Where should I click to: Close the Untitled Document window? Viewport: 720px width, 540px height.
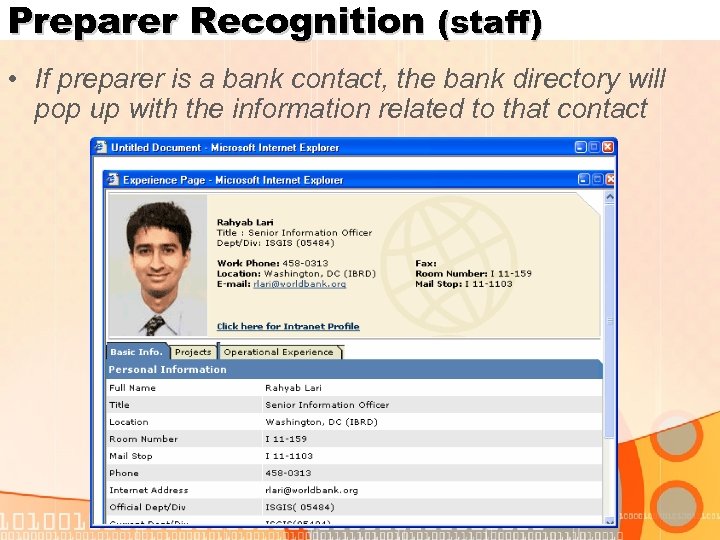coord(608,147)
